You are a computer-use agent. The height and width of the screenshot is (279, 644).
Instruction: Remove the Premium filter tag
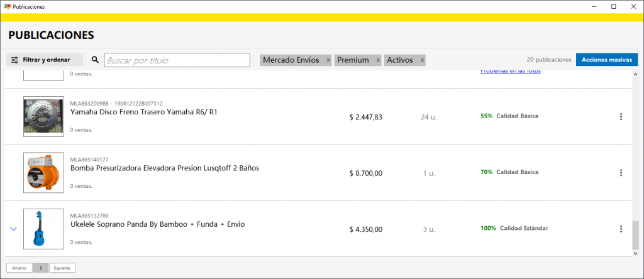pos(378,60)
